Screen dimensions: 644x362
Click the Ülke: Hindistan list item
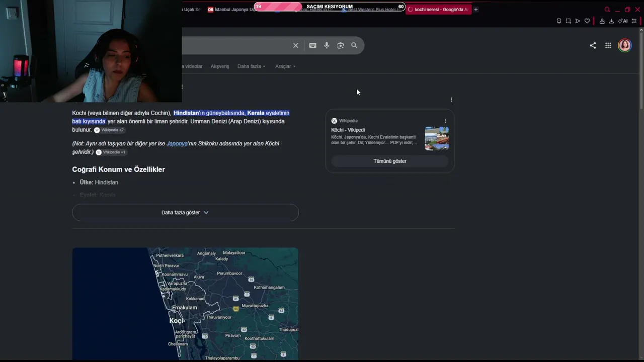(99, 183)
